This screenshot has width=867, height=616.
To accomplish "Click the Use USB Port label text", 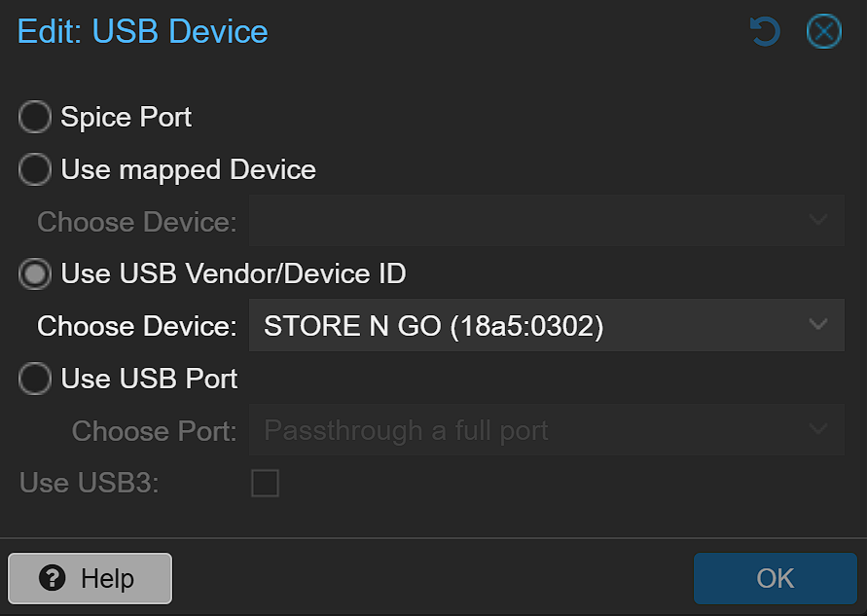I will point(149,379).
